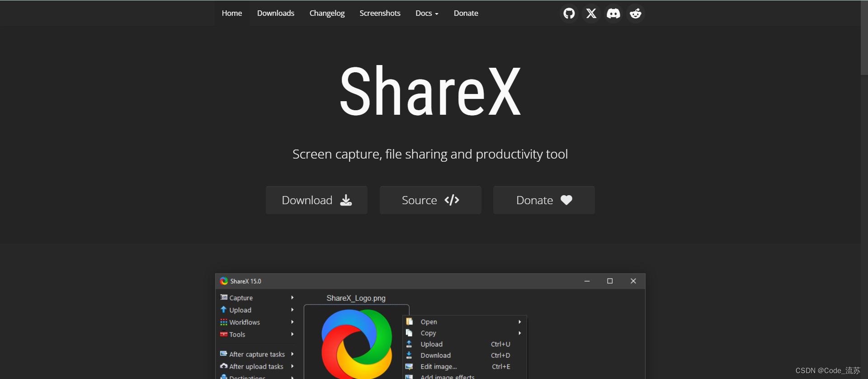Click the ShareX_Logo.png file name
Viewport: 868px width, 379px height.
click(x=356, y=298)
